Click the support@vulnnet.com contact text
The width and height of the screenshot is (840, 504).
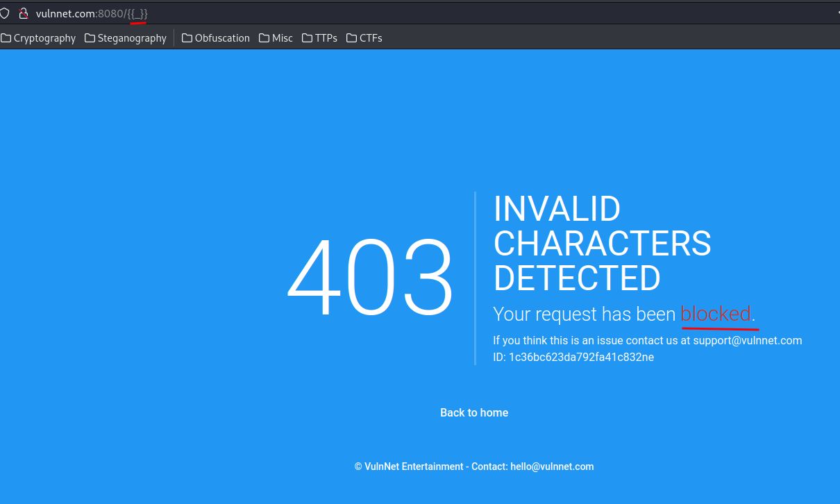[747, 340]
